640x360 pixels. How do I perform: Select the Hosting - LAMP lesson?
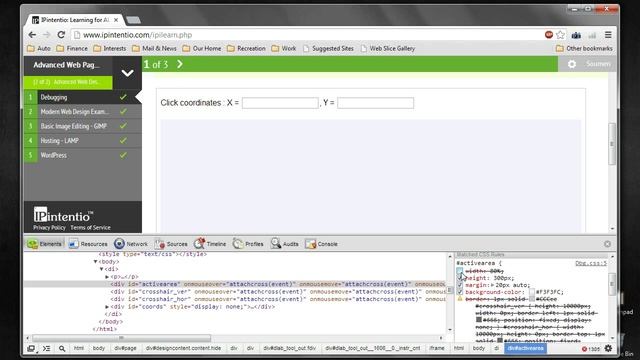83,140
